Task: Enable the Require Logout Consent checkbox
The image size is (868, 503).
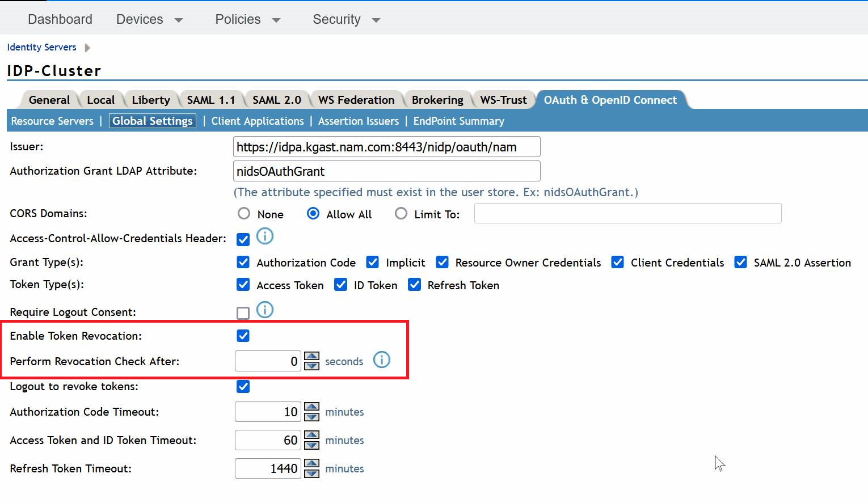Action: pyautogui.click(x=243, y=312)
